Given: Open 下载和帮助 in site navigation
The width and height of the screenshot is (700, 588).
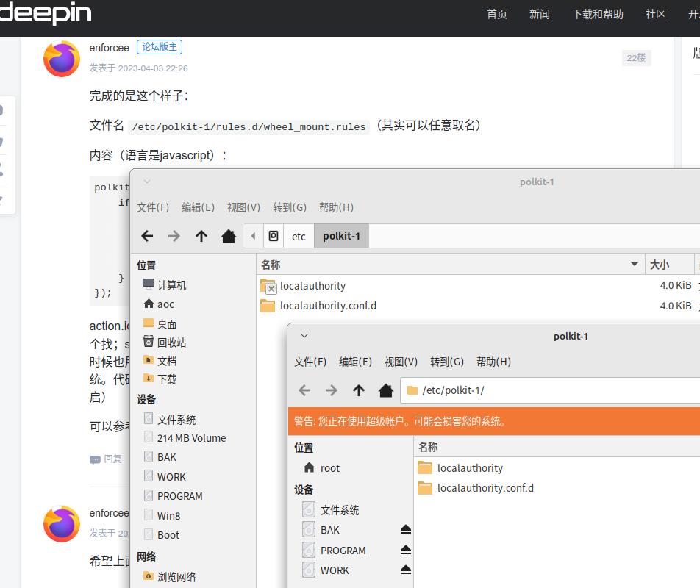Looking at the screenshot, I should click(598, 14).
